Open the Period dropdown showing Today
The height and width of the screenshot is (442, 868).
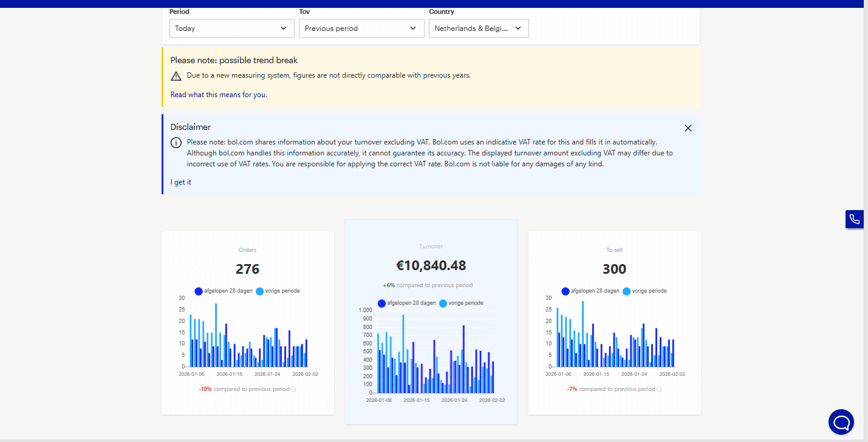pyautogui.click(x=231, y=28)
